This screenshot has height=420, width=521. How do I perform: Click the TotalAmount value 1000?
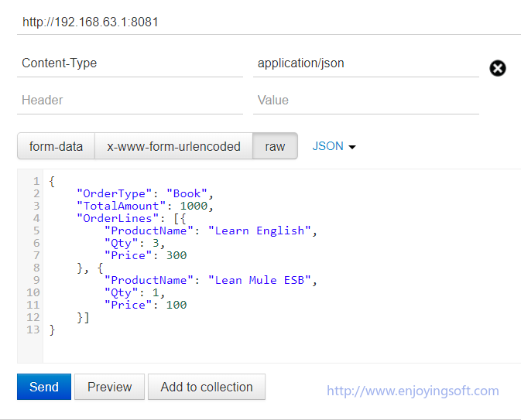pos(195,206)
